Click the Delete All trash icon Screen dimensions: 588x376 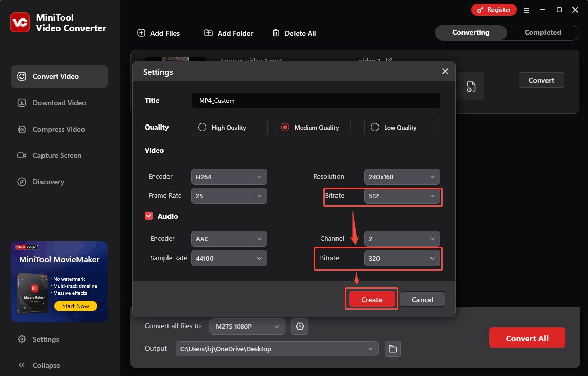click(276, 33)
